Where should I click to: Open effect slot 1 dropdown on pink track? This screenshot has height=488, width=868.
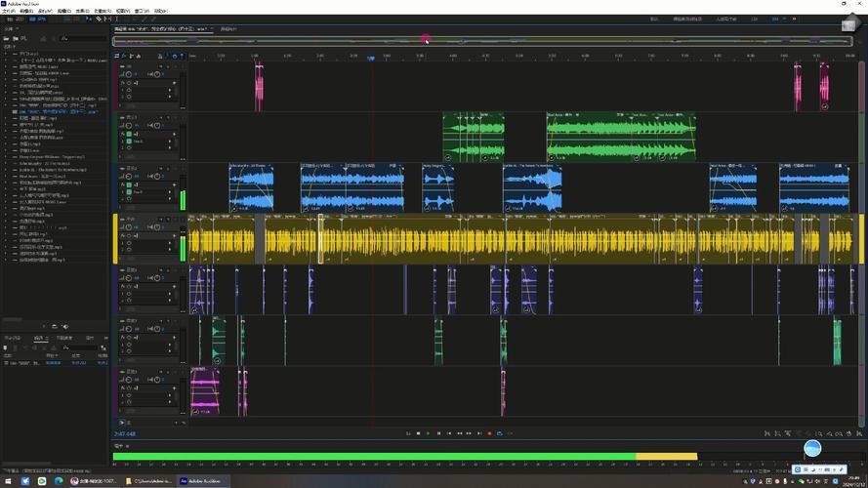(x=170, y=90)
